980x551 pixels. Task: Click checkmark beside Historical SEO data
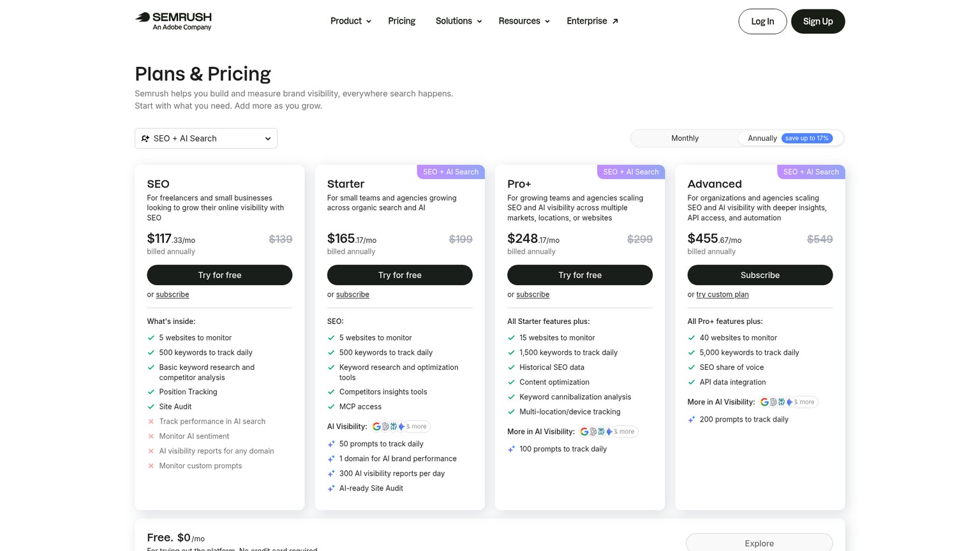click(x=511, y=367)
